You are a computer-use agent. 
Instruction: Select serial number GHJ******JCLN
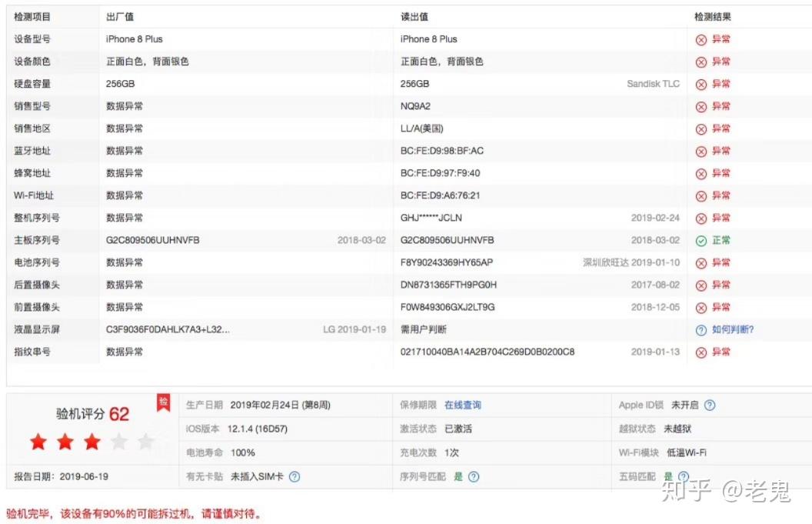[x=431, y=218]
